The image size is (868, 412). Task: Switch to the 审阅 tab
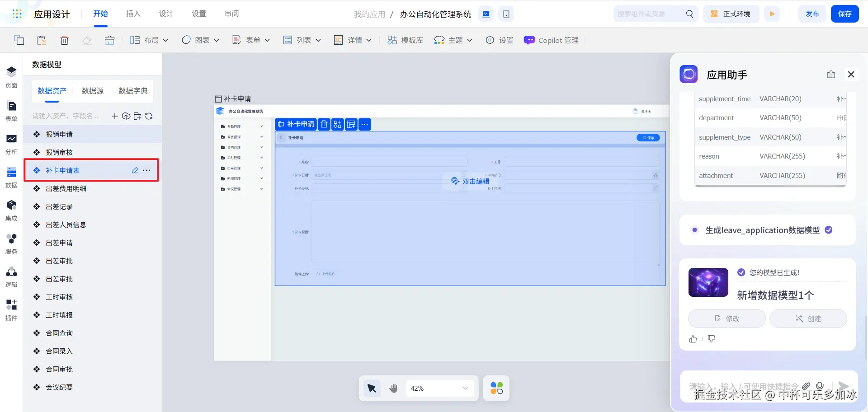pyautogui.click(x=231, y=14)
